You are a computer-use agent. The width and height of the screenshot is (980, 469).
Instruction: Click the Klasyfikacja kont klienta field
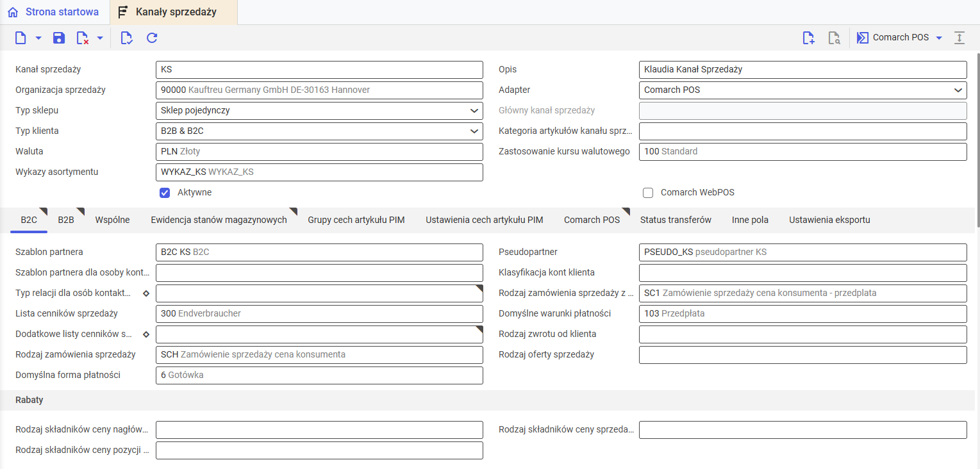coord(802,272)
